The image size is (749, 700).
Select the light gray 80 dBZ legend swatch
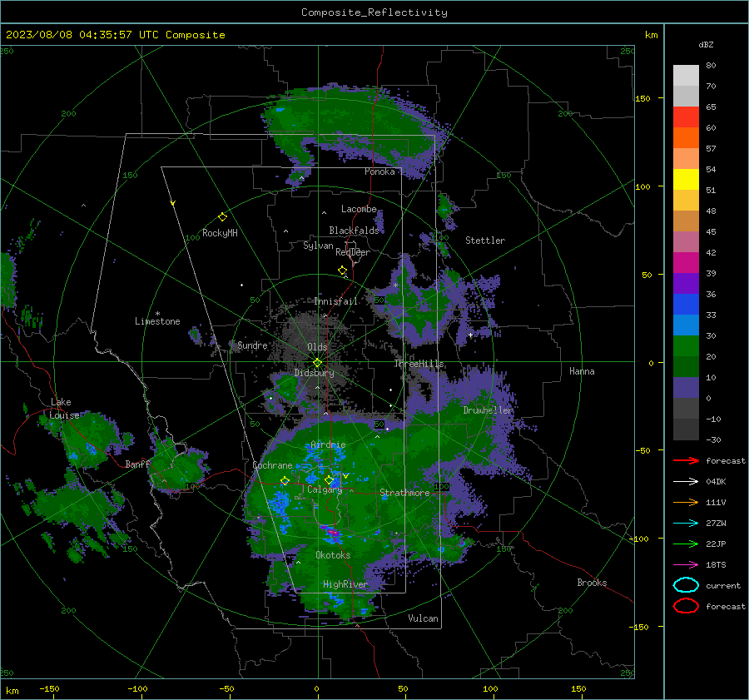[x=686, y=75]
